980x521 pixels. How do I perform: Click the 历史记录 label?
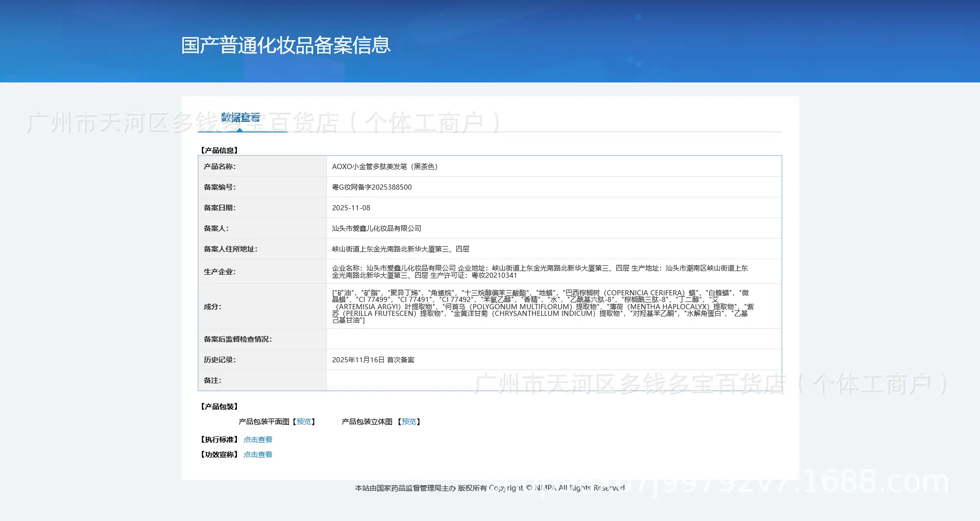(219, 360)
